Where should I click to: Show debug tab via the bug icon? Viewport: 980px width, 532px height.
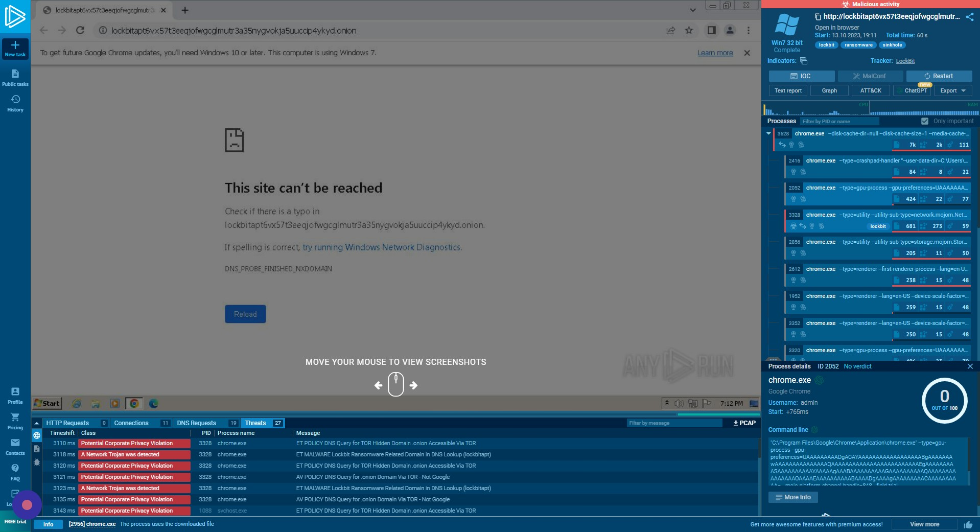37,462
